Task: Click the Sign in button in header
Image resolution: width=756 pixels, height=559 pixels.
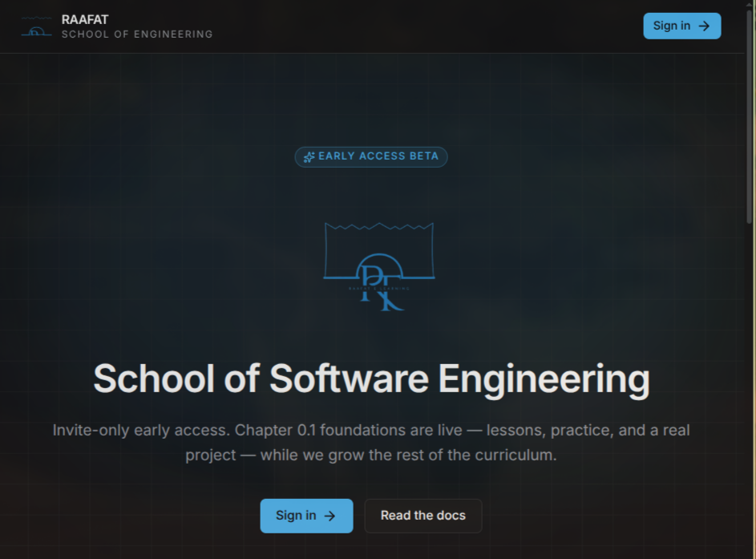Action: pos(681,26)
